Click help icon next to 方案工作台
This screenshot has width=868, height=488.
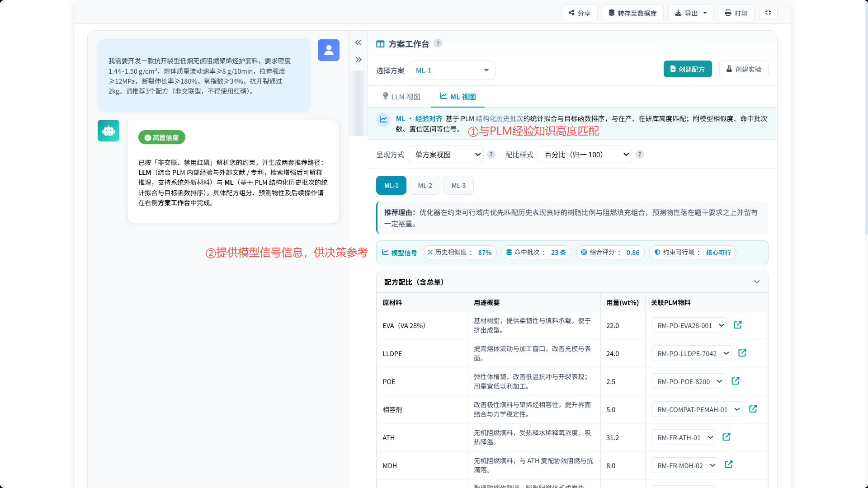pos(438,43)
